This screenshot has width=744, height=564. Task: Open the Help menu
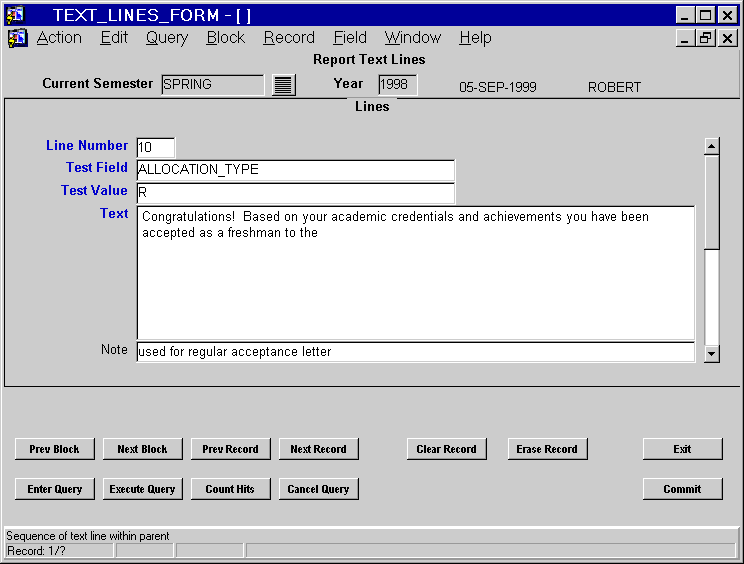tap(475, 37)
